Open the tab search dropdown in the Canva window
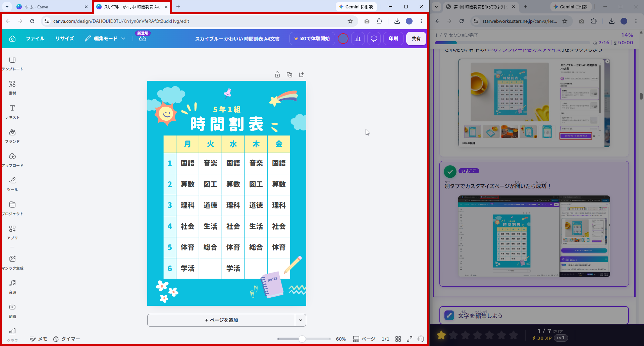Viewport: 644px width, 346px height. pyautogui.click(x=7, y=7)
